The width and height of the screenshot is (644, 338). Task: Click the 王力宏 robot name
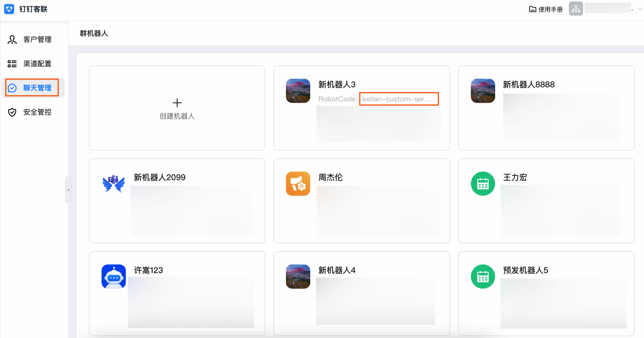[515, 177]
